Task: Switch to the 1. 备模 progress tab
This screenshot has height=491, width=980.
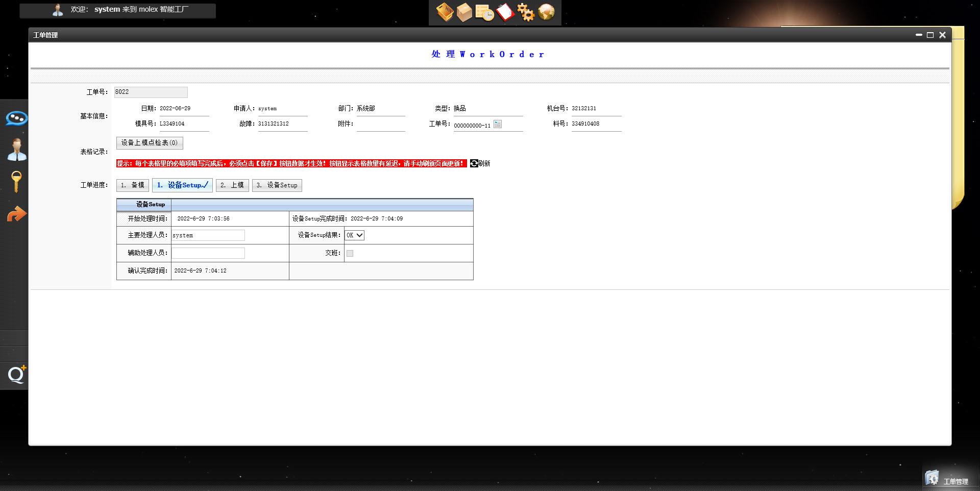Action: pos(133,185)
